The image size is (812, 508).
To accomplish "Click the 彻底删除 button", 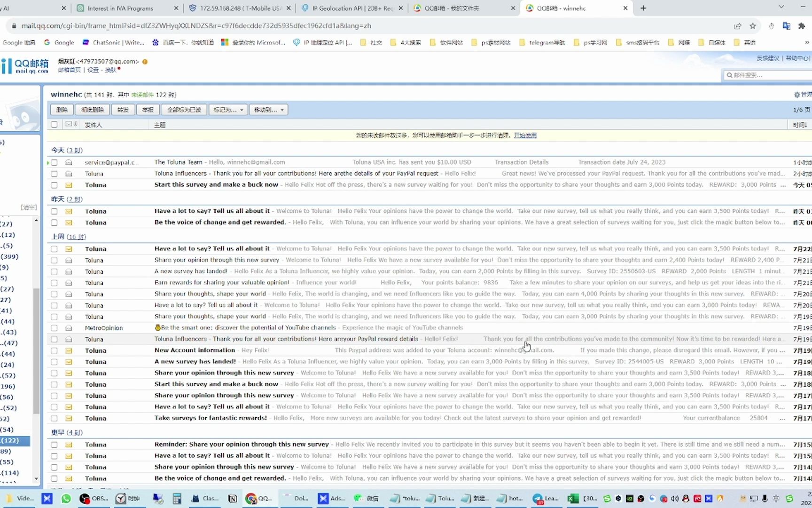I will 92,110.
